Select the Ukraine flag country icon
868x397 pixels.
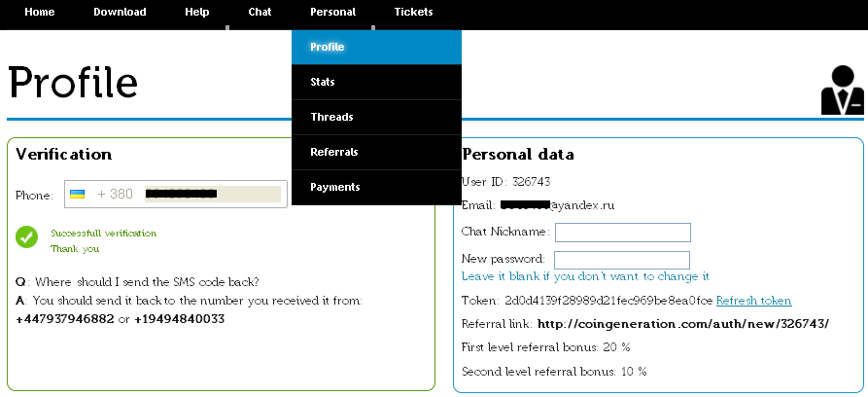pos(77,194)
